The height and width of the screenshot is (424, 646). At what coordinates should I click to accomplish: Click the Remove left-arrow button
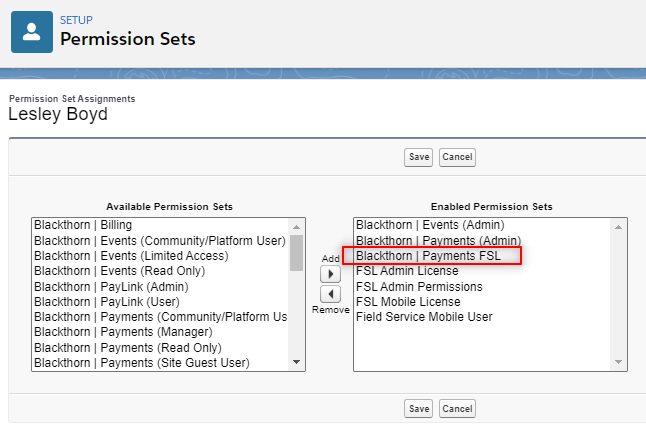330,294
